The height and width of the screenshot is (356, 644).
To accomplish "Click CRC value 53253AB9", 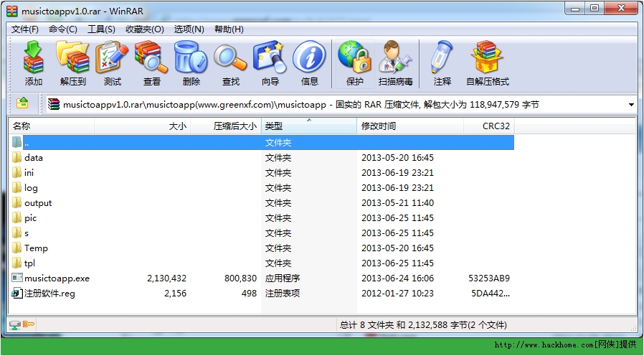I will pos(489,278).
